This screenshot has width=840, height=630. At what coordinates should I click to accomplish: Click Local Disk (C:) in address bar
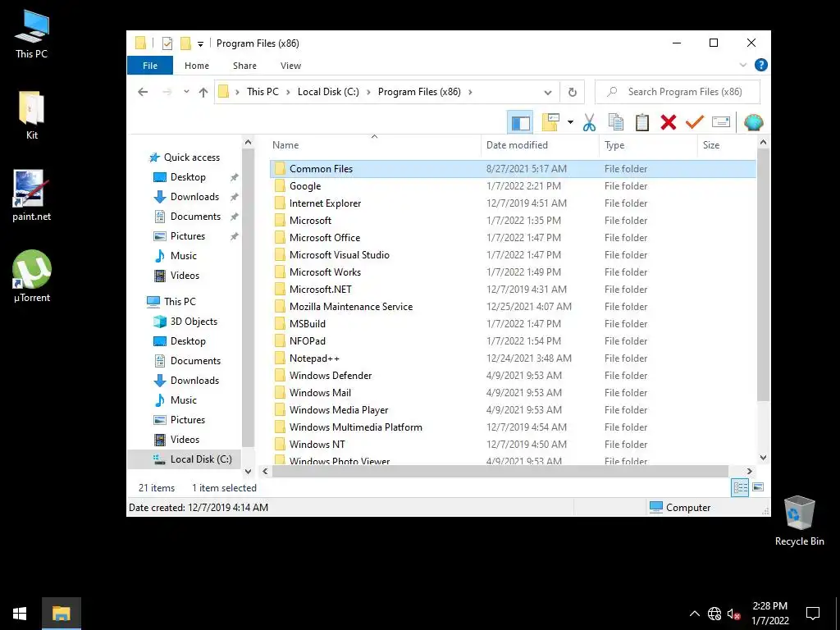328,92
